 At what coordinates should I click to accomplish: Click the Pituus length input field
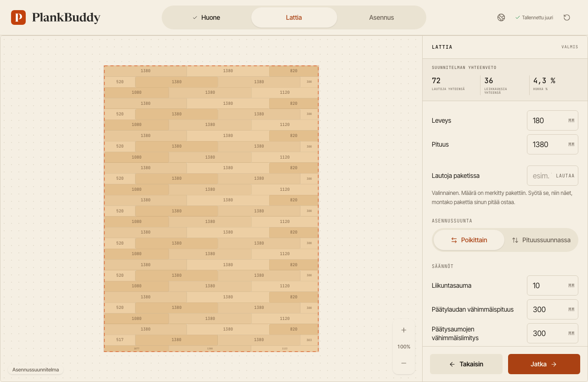pyautogui.click(x=553, y=144)
